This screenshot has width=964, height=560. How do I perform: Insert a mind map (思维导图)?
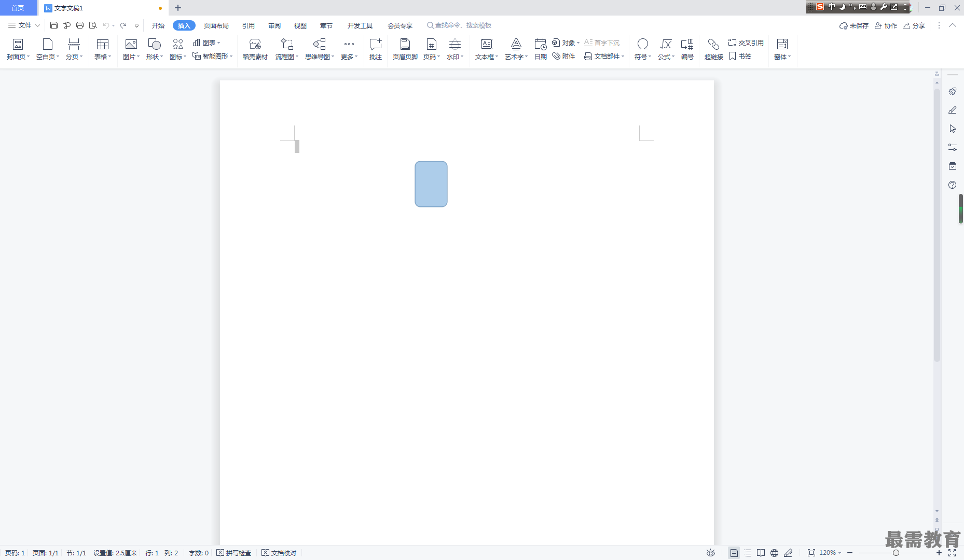(x=320, y=49)
